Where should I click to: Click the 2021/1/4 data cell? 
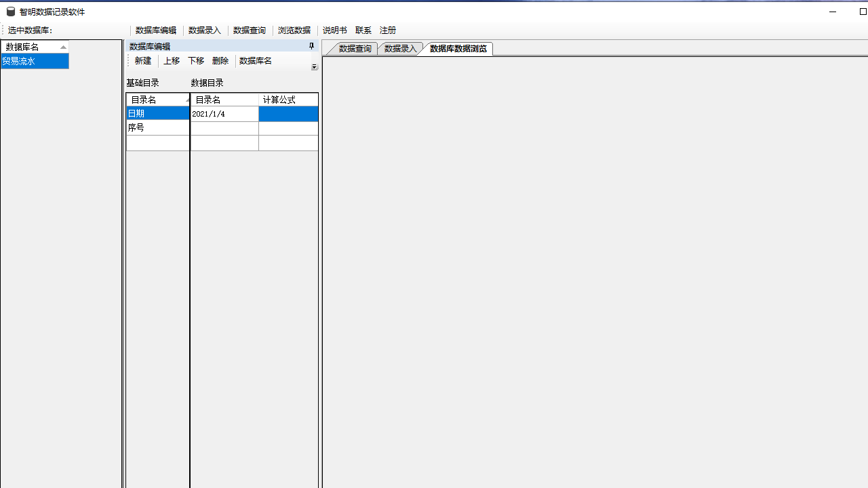click(224, 114)
